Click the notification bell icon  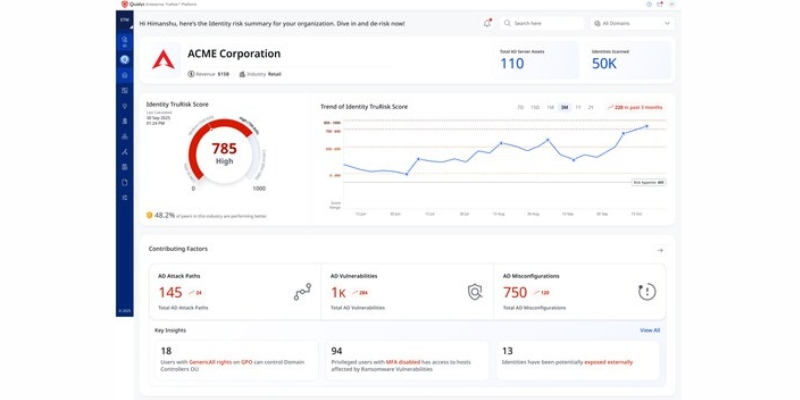coord(487,22)
